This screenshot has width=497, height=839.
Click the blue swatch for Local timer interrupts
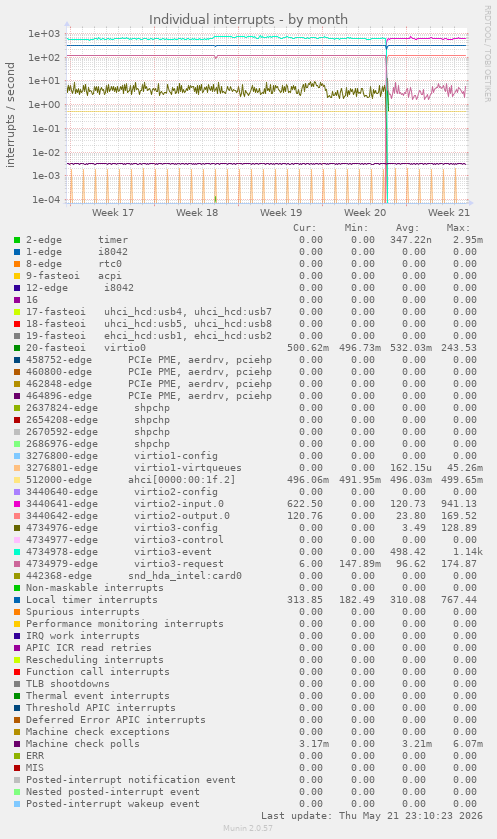tap(17, 600)
